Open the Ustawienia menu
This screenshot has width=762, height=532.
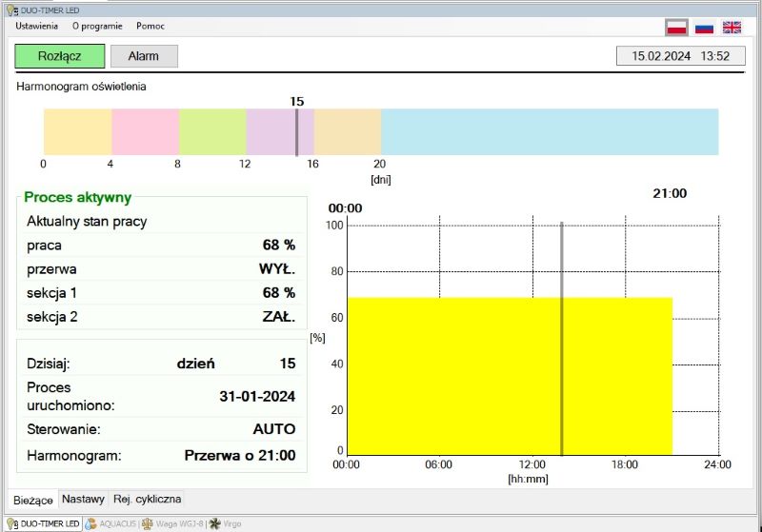(x=36, y=26)
